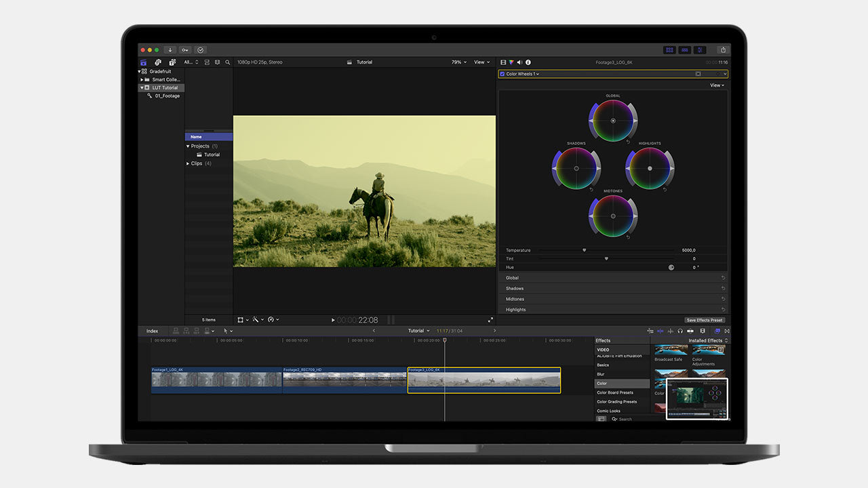Collapse the LUT Tutorial event triangle

(x=142, y=87)
